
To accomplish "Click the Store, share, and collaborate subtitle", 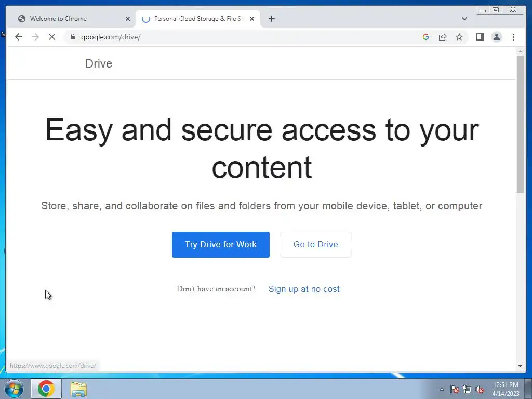I will click(x=262, y=206).
